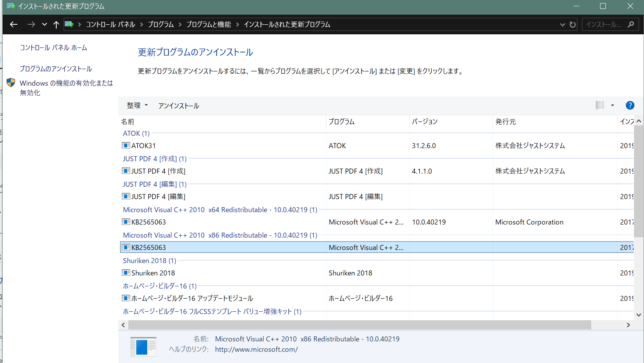The width and height of the screenshot is (644, 363).
Task: Open プログラムのアンインストール link
Action: pos(56,69)
